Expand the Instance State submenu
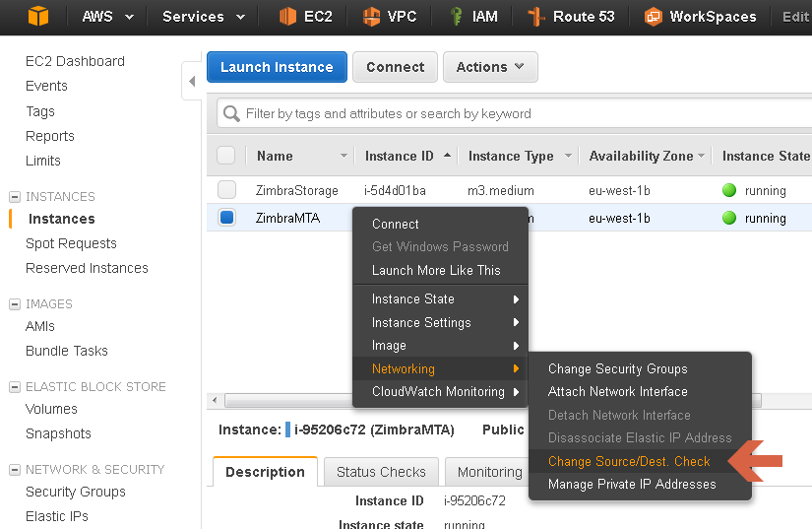 (x=440, y=298)
